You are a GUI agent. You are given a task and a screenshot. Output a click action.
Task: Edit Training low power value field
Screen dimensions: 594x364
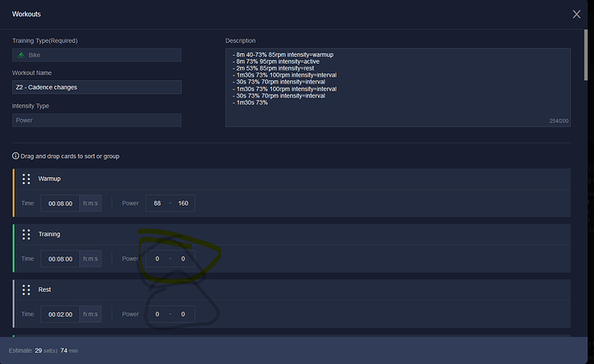pos(158,259)
